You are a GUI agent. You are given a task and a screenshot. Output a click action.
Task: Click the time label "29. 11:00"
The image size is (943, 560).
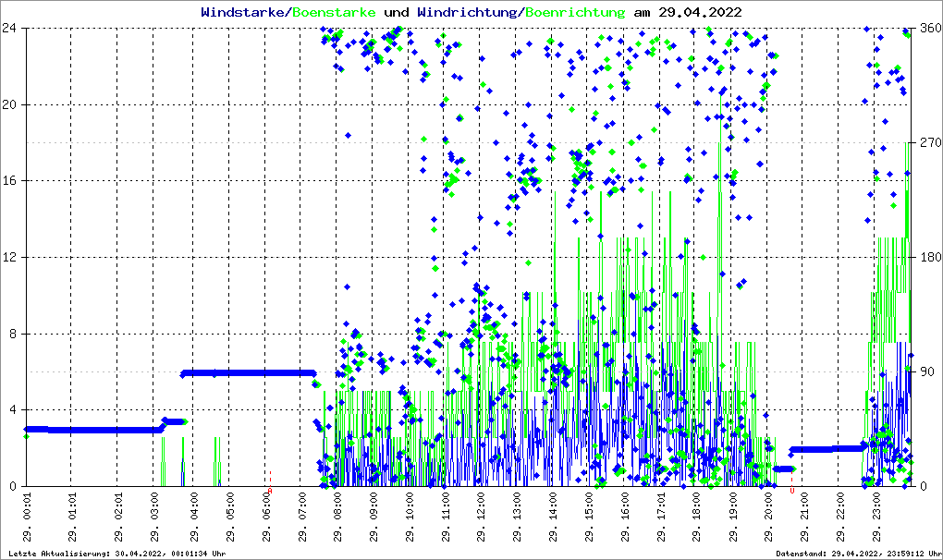coord(445,517)
